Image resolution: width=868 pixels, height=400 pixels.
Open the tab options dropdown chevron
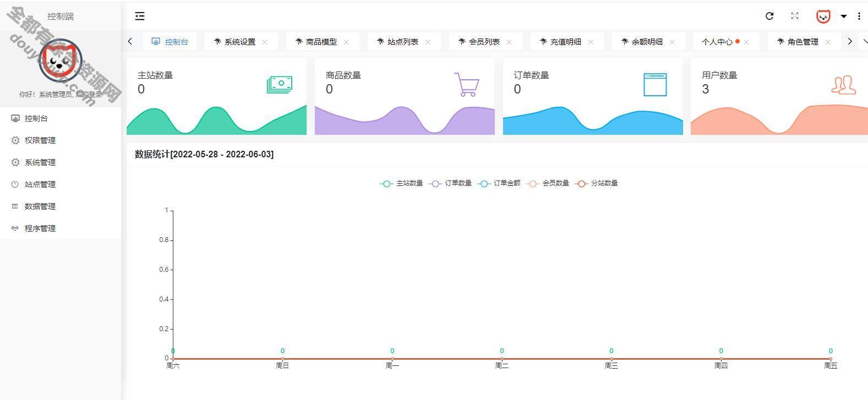[865, 41]
